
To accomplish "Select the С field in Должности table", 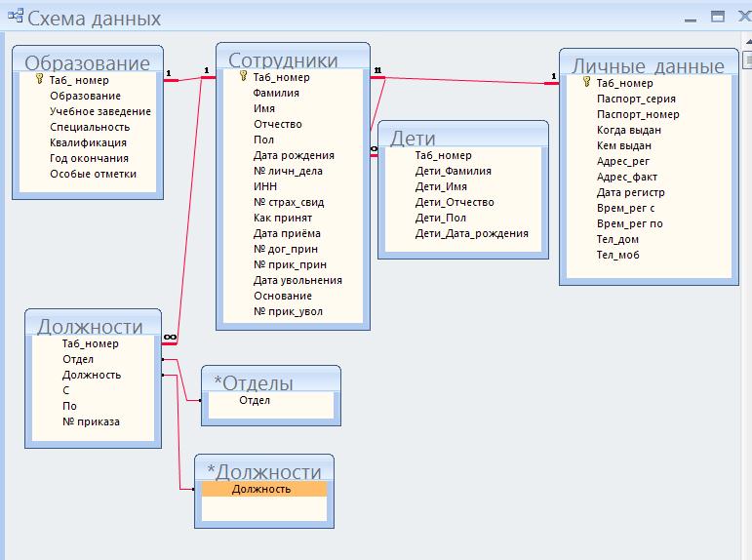I will 93,390.
